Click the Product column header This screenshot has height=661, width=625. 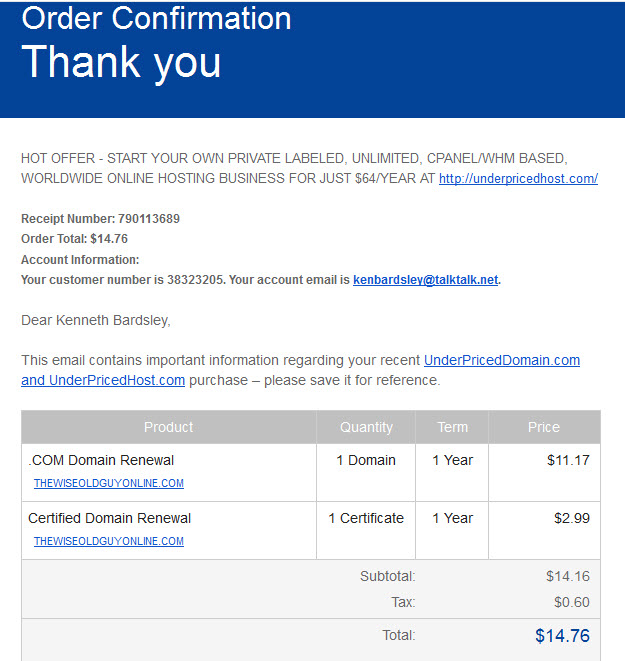(169, 427)
